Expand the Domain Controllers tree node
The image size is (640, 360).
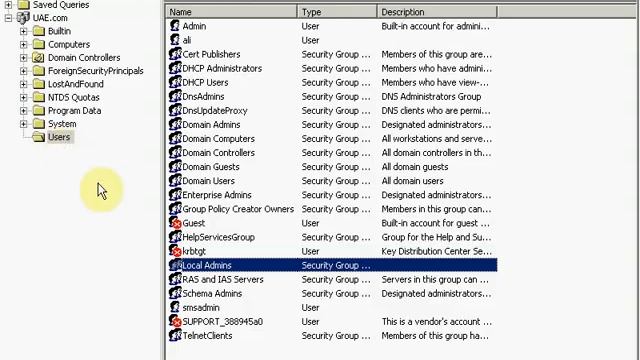click(x=23, y=58)
